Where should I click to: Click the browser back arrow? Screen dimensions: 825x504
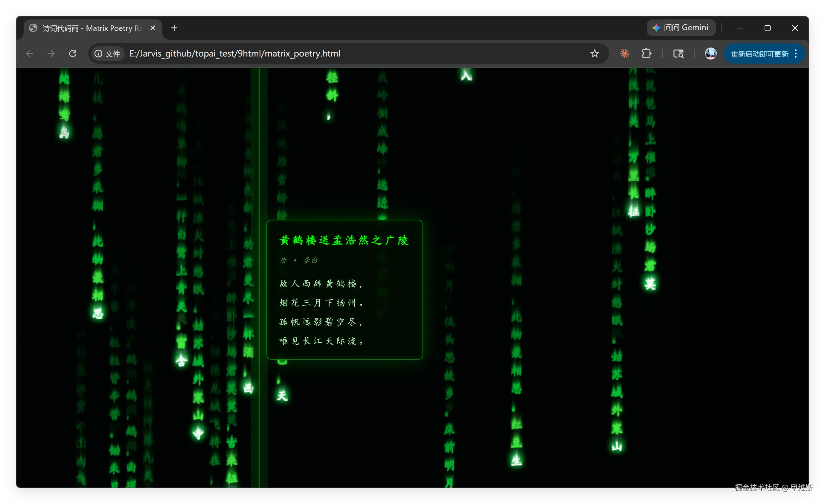30,54
